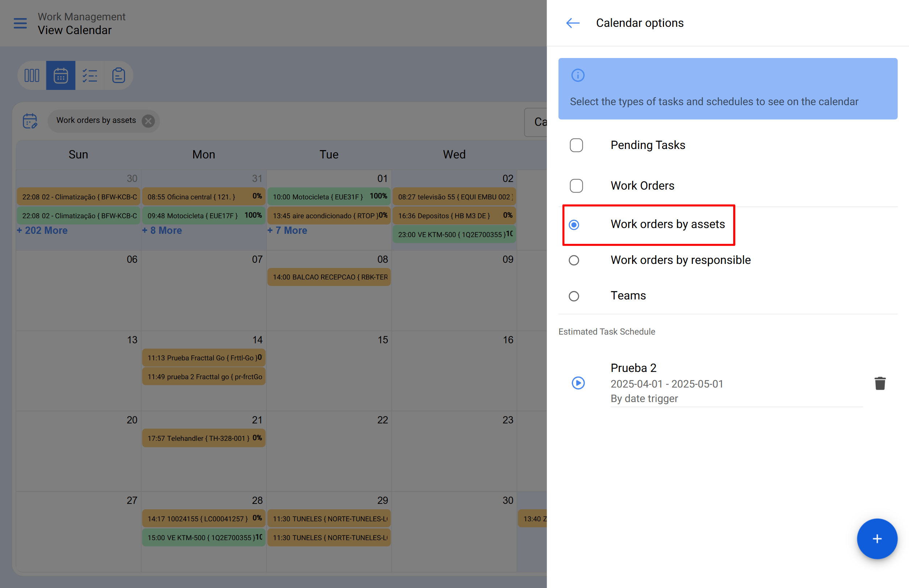
Task: Open 11:13 Prueba Fracttal Go event
Action: (204, 358)
